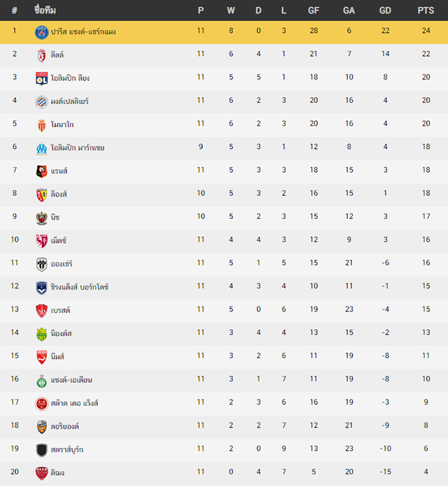Click the GF column header

(314, 10)
